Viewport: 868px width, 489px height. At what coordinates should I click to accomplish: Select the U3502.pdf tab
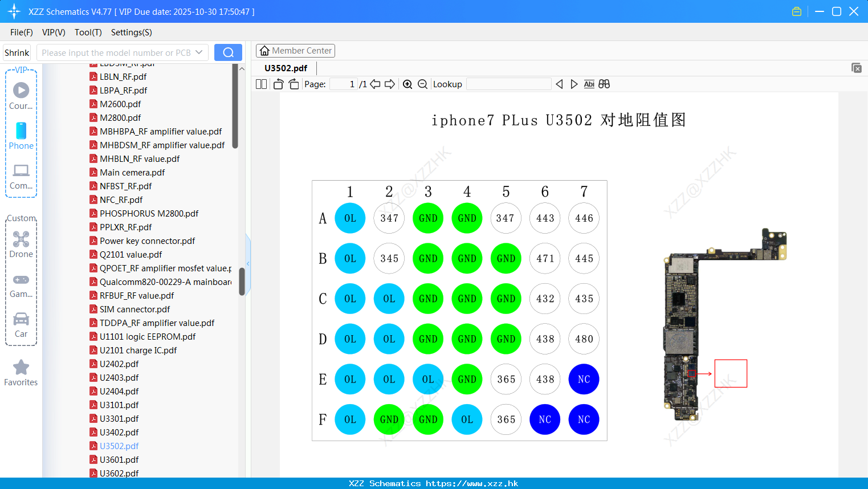click(286, 68)
